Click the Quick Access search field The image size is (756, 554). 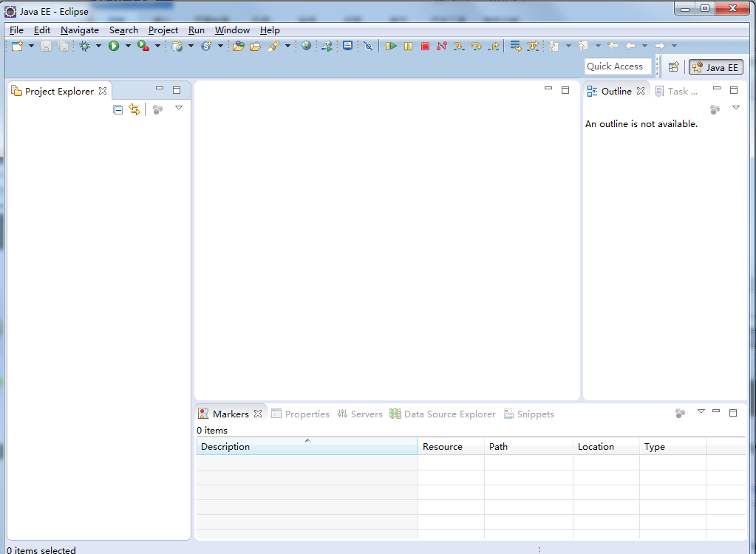[618, 66]
